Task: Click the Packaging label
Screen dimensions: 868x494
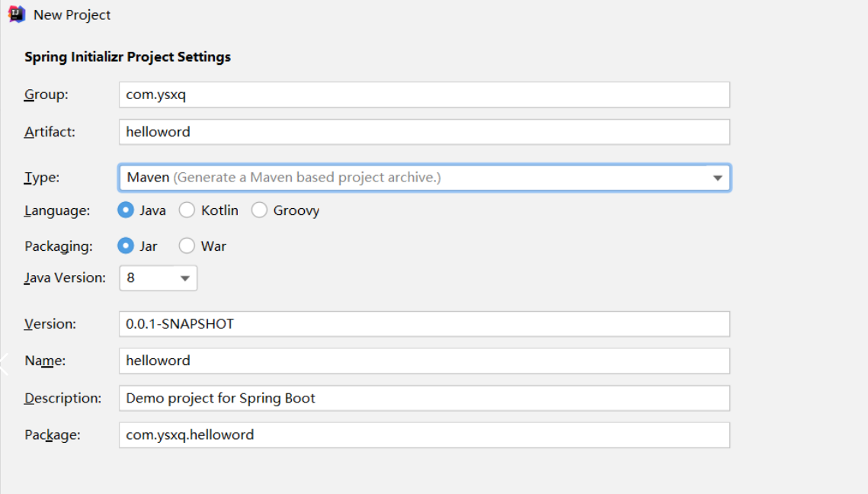Action: [59, 246]
